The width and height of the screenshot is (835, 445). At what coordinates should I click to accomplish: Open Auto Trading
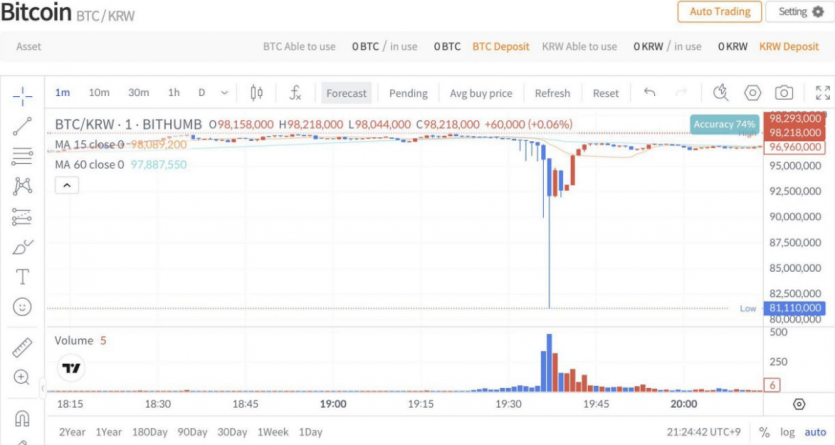pyautogui.click(x=719, y=12)
